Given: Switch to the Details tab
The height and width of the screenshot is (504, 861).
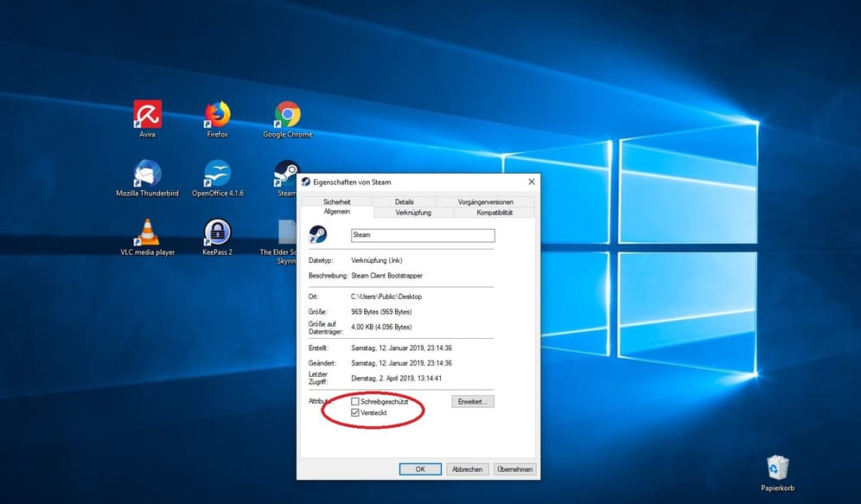Looking at the screenshot, I should 405,201.
